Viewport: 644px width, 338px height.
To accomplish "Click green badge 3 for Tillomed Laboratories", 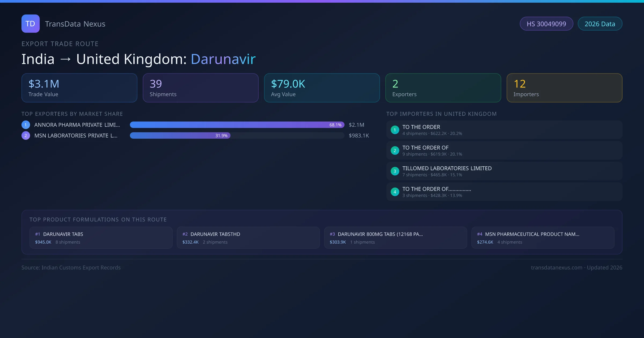I will [395, 171].
